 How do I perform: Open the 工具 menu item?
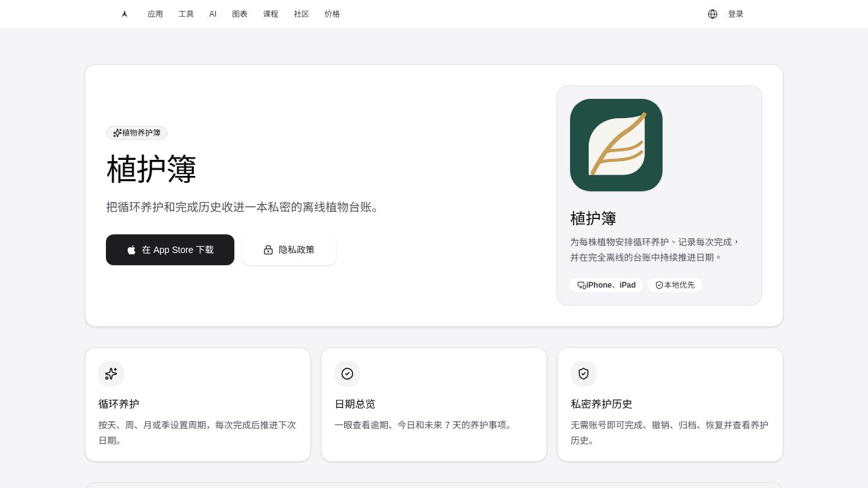tap(186, 14)
